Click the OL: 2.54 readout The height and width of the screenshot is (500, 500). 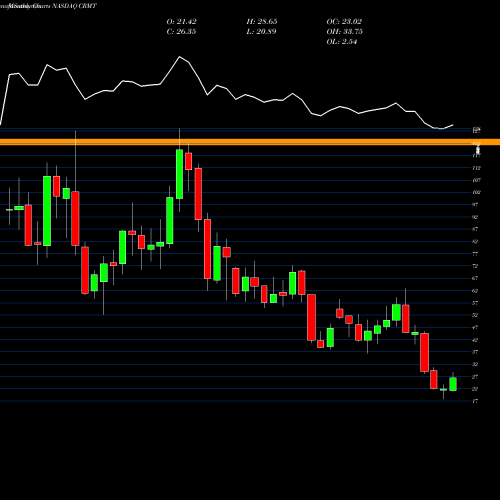pos(342,42)
